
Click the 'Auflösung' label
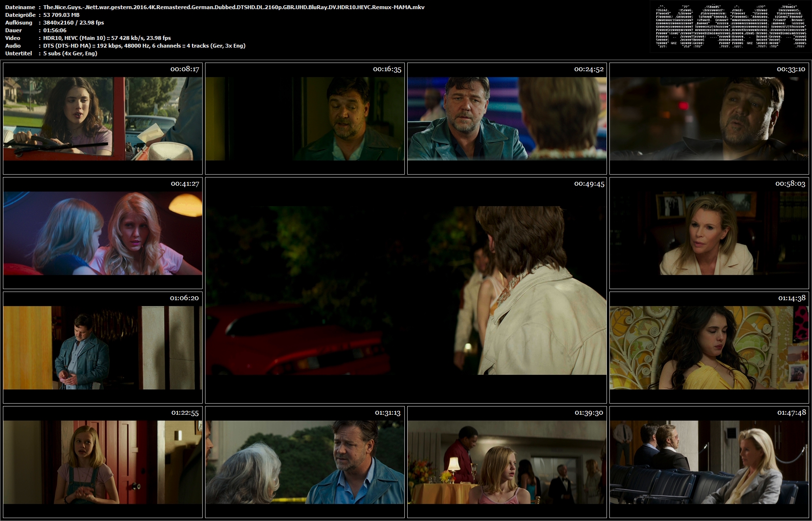[19, 23]
